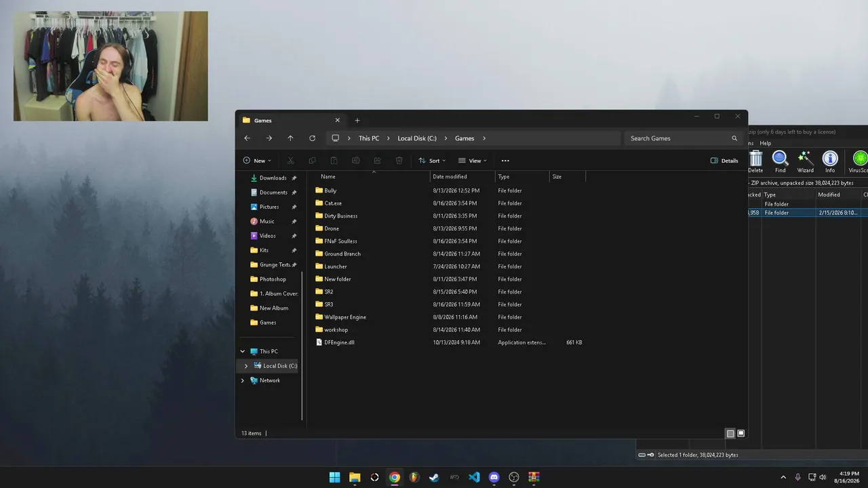The image size is (868, 488).
Task: Open the View dropdown menu
Action: pos(473,161)
